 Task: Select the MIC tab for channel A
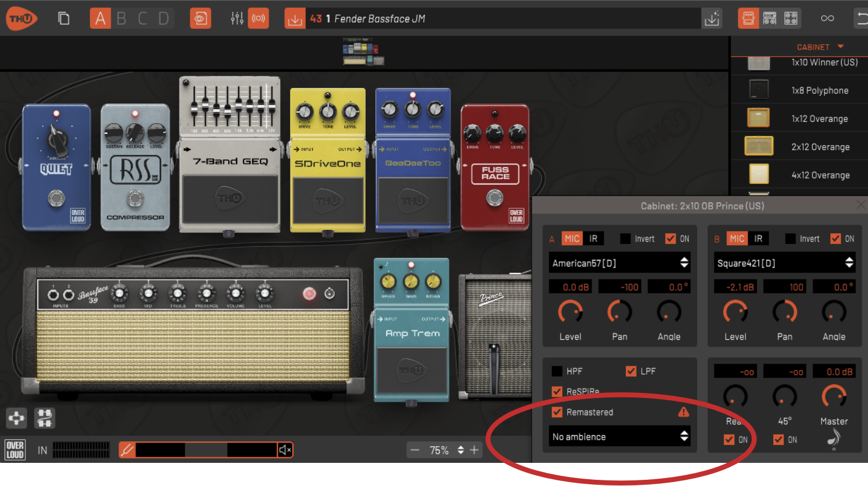pos(572,239)
